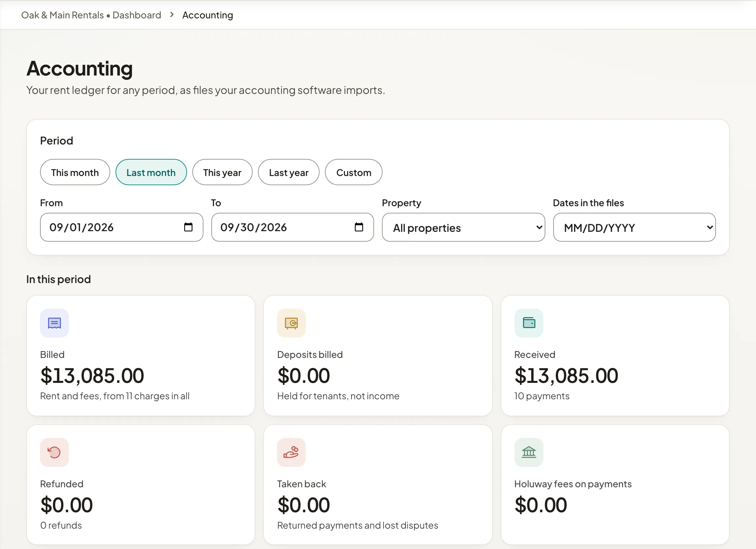Open the All properties dropdown

(463, 227)
